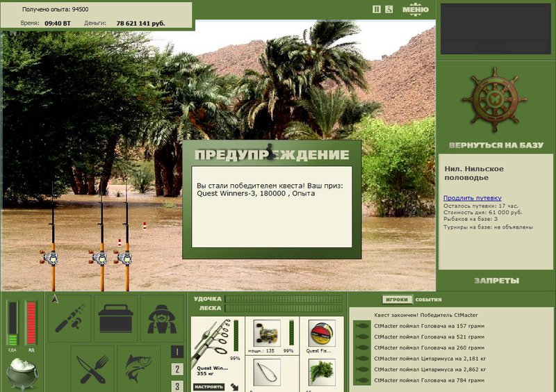This screenshot has width=556, height=392.
Task: Click the compass arrow above rod icon
Action: (x=55, y=299)
